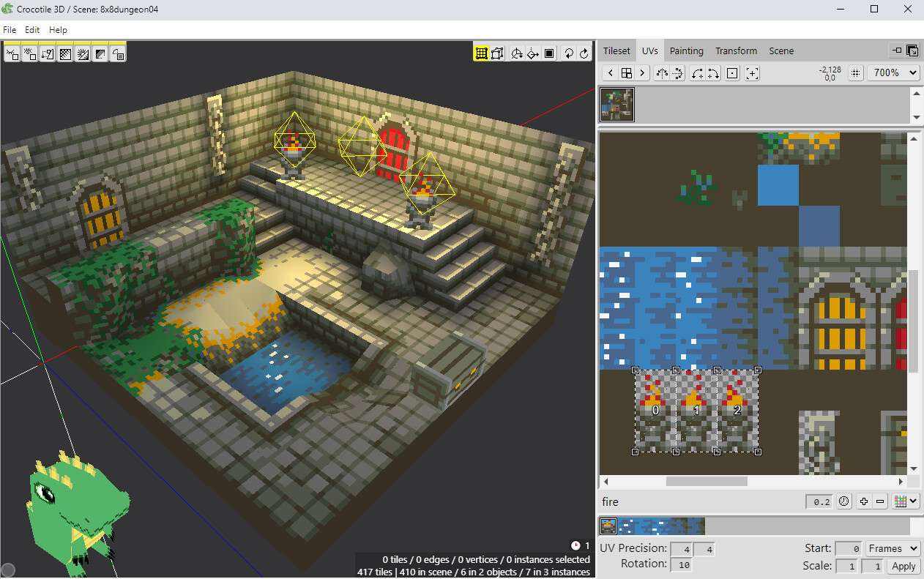Click the undo arrow icon above the viewport
The height and width of the screenshot is (579, 924).
569,53
